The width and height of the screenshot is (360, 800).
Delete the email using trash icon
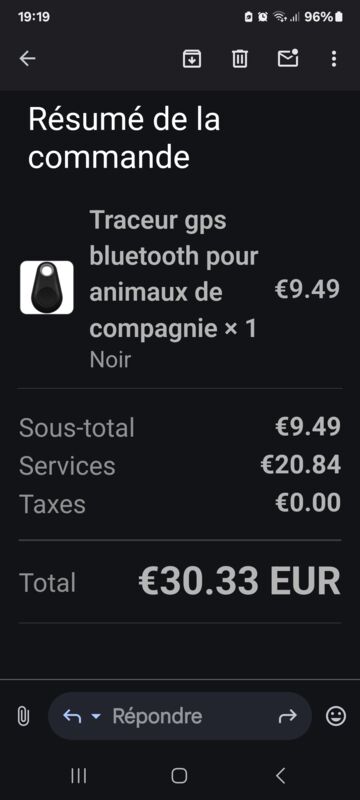pyautogui.click(x=240, y=59)
